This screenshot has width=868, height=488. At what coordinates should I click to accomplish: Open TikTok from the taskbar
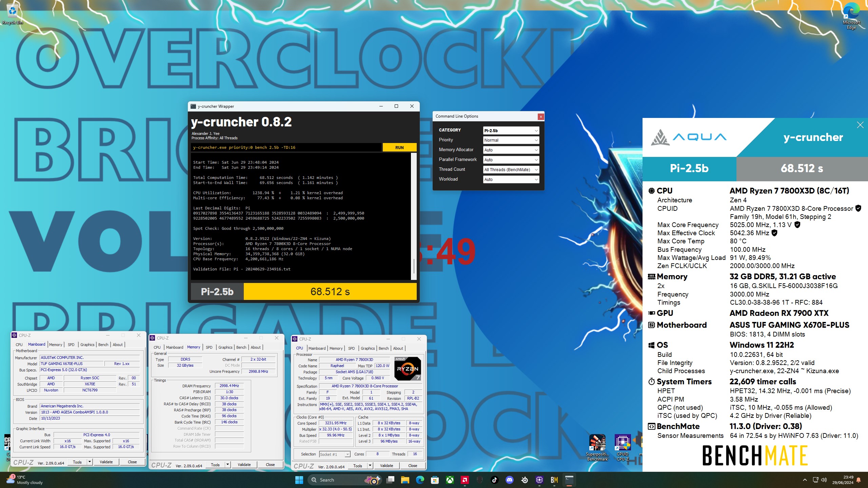[494, 480]
